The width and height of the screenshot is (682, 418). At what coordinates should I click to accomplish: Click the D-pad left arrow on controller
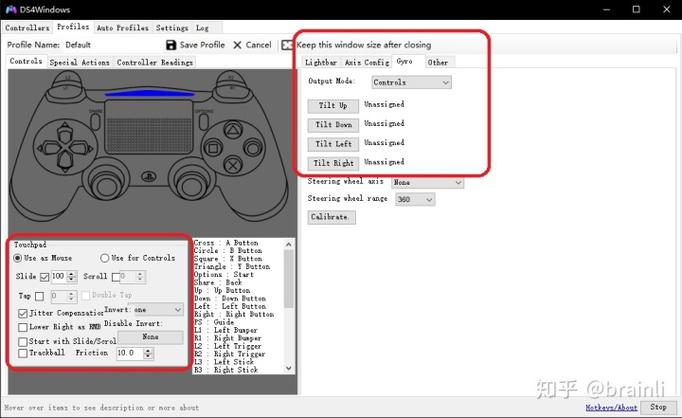pos(48,148)
